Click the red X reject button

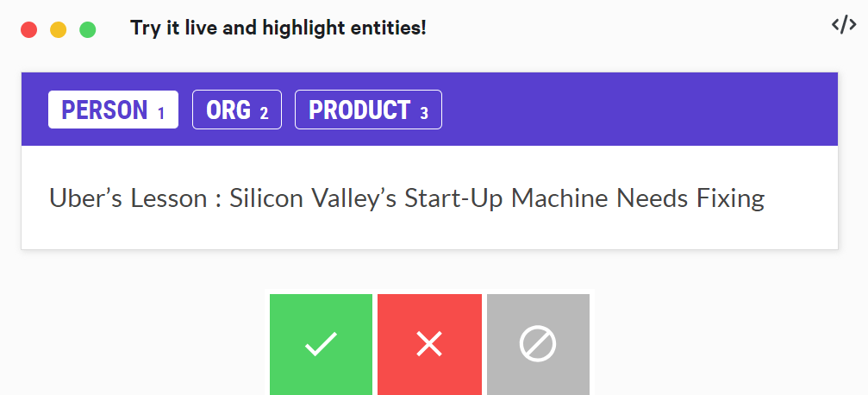tap(429, 344)
